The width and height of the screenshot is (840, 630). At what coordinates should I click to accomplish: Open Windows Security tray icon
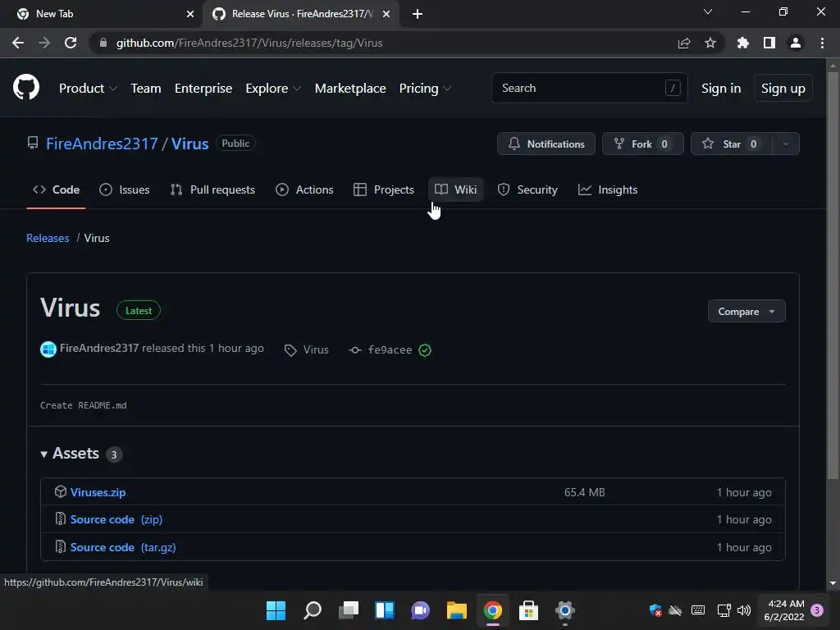[655, 610]
